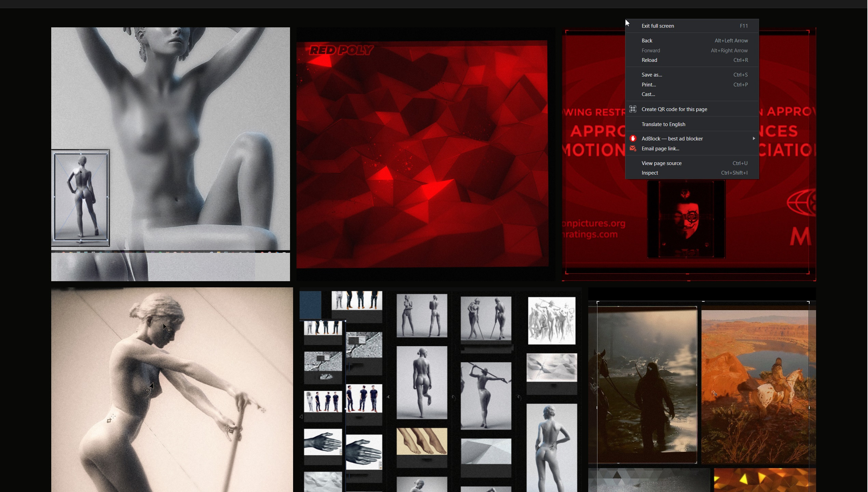Expand the AdBlock submenu arrow
Screen dimensions: 868x492
(754, 138)
